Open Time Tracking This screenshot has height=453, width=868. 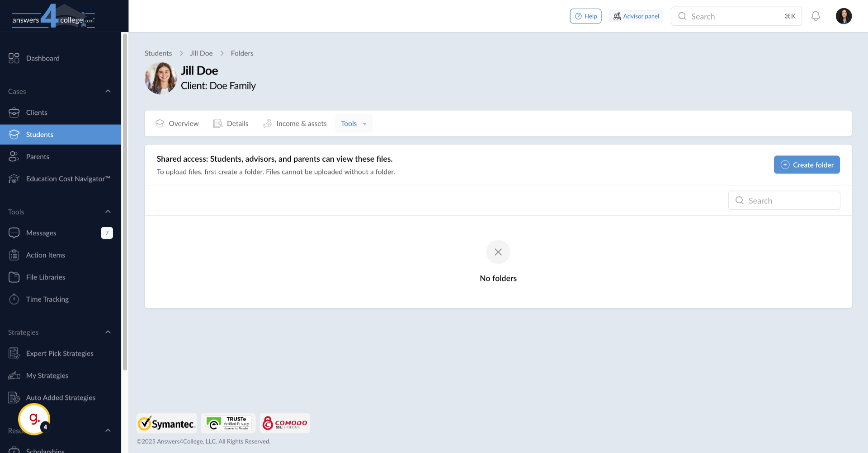point(48,299)
